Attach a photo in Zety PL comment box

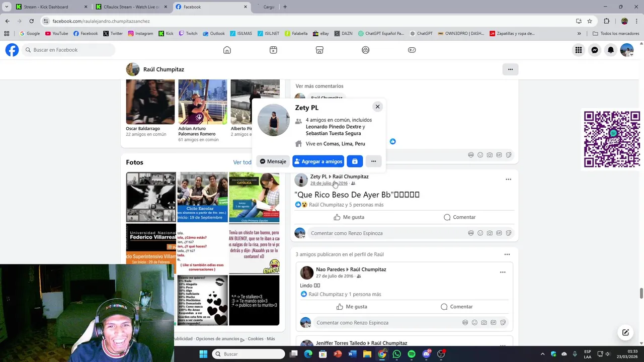490,233
